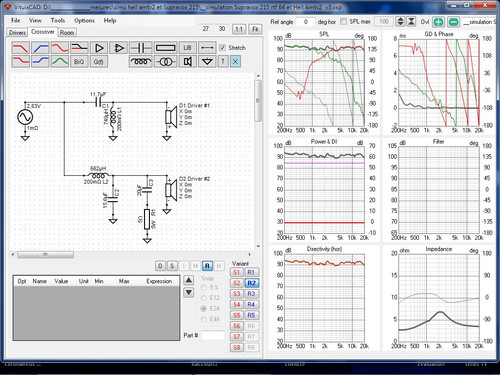This screenshot has width=500, height=375.
Task: Add the red-black delay shelf block
Action: coord(79,48)
